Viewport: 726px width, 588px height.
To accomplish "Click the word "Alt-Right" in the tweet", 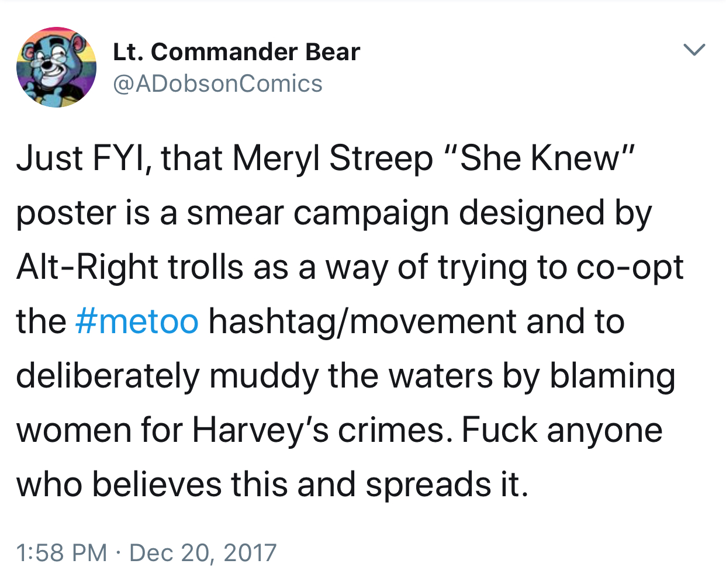I will point(87,267).
